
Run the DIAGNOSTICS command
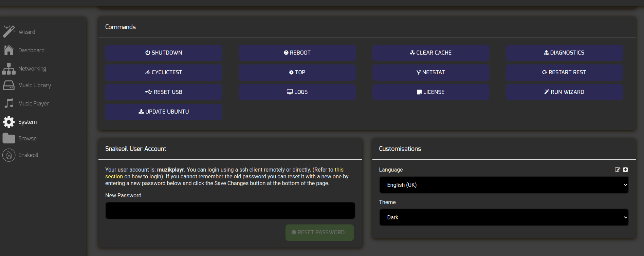(x=564, y=53)
